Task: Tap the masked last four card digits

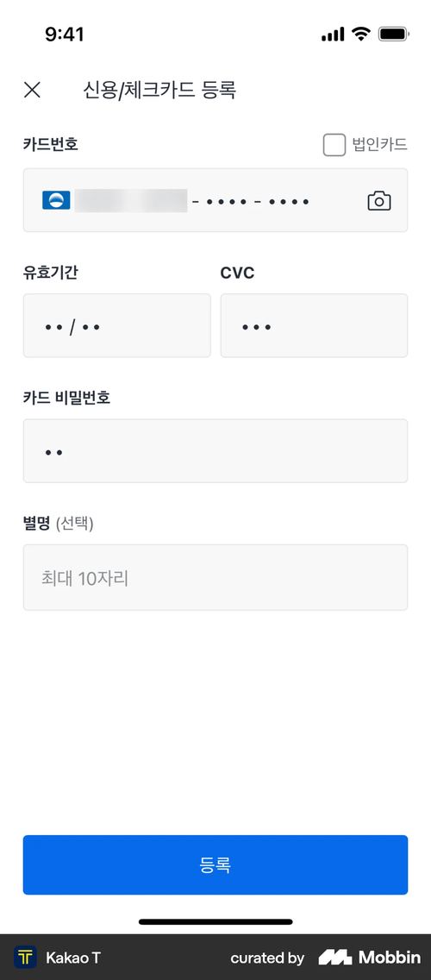Action: pos(290,202)
